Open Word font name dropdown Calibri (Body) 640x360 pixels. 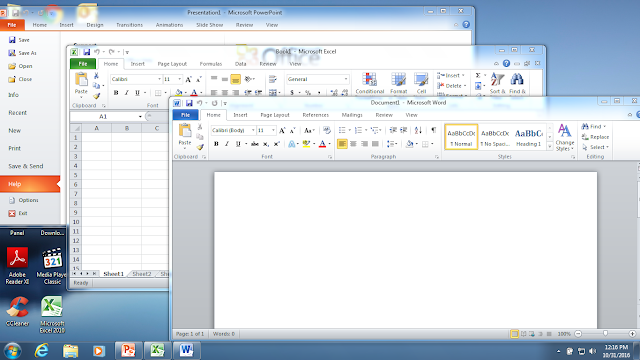coord(253,130)
